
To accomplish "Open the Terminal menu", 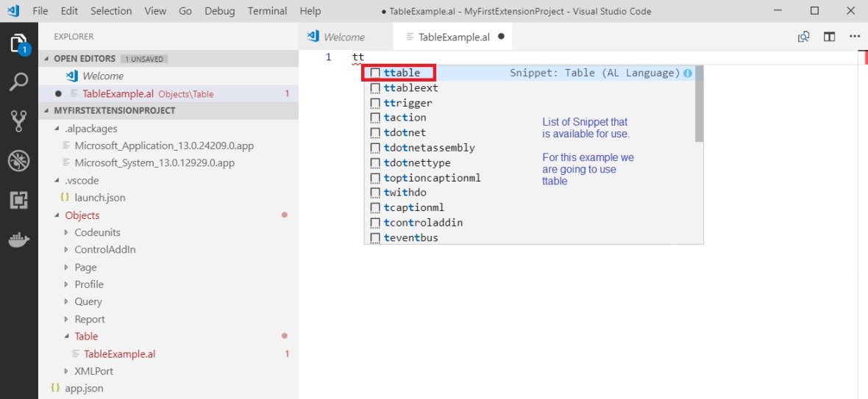I will pyautogui.click(x=267, y=11).
